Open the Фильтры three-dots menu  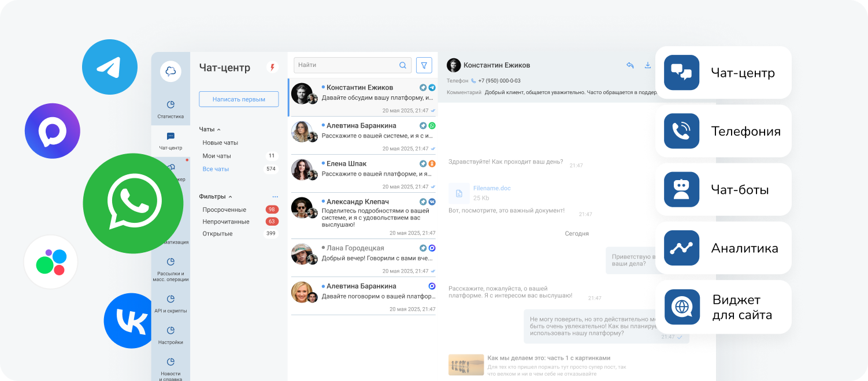pos(275,197)
